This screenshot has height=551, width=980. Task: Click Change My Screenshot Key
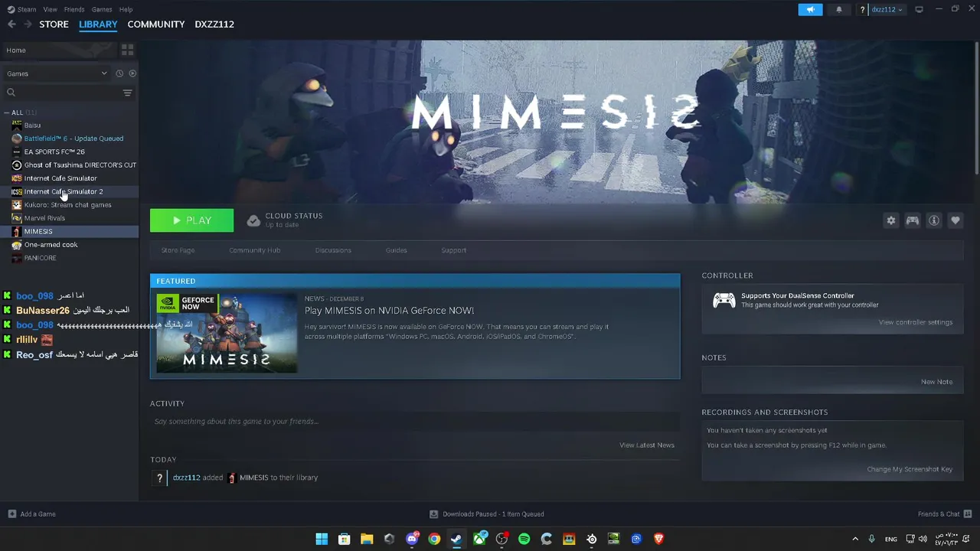tap(910, 469)
